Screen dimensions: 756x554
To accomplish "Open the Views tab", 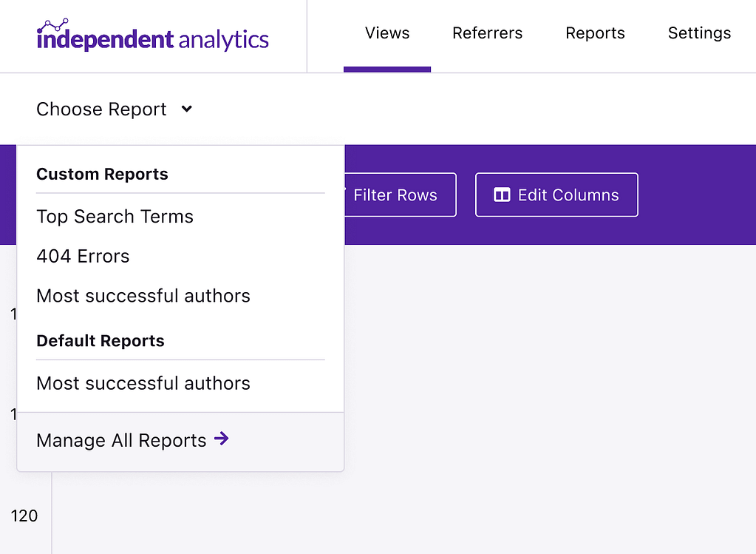I will click(x=387, y=33).
